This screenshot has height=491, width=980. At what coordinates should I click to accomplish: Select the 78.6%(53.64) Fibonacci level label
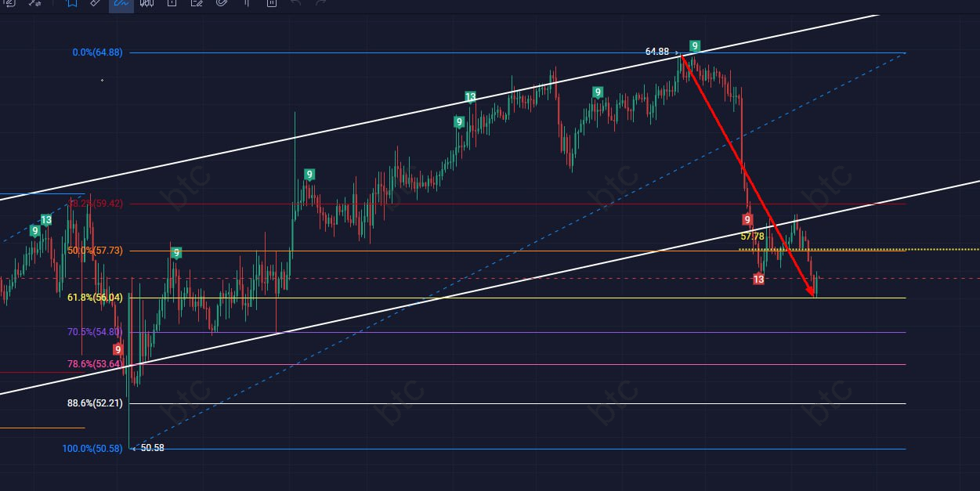coord(93,364)
